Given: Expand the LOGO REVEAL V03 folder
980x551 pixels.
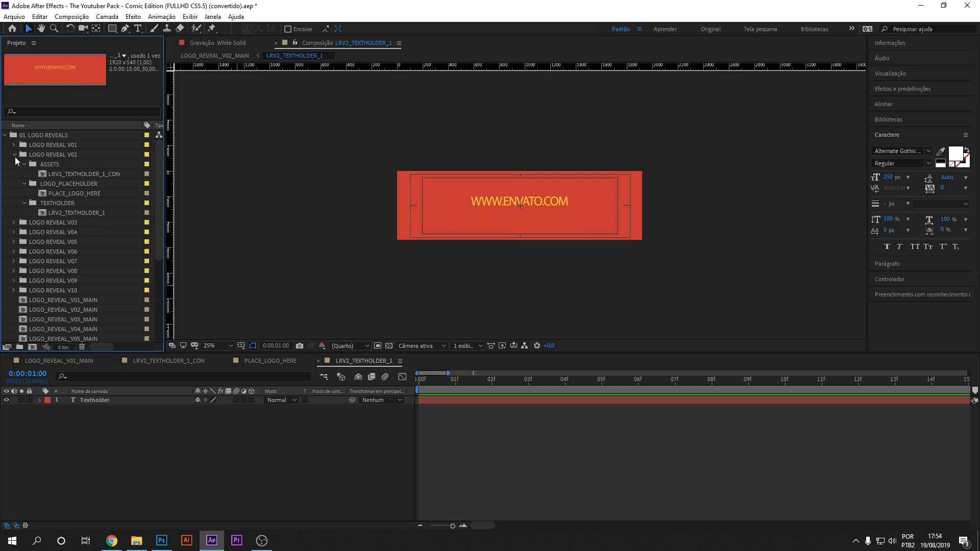Looking at the screenshot, I should coord(14,222).
